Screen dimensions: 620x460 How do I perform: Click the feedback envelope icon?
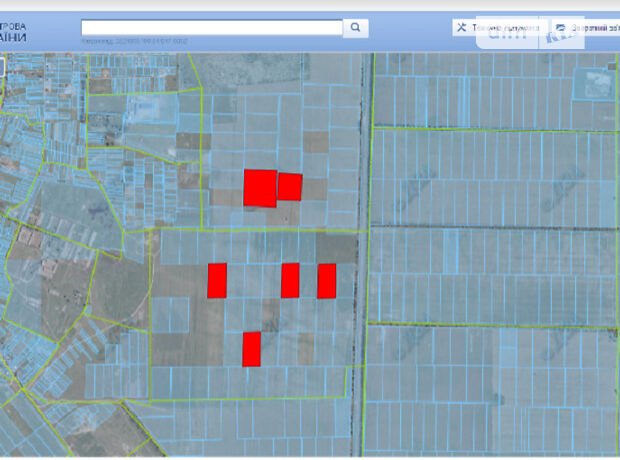(562, 28)
